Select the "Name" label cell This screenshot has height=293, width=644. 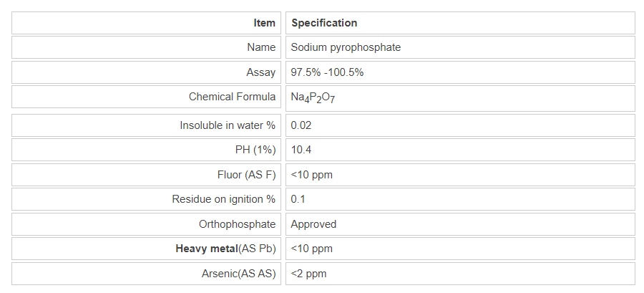click(261, 47)
